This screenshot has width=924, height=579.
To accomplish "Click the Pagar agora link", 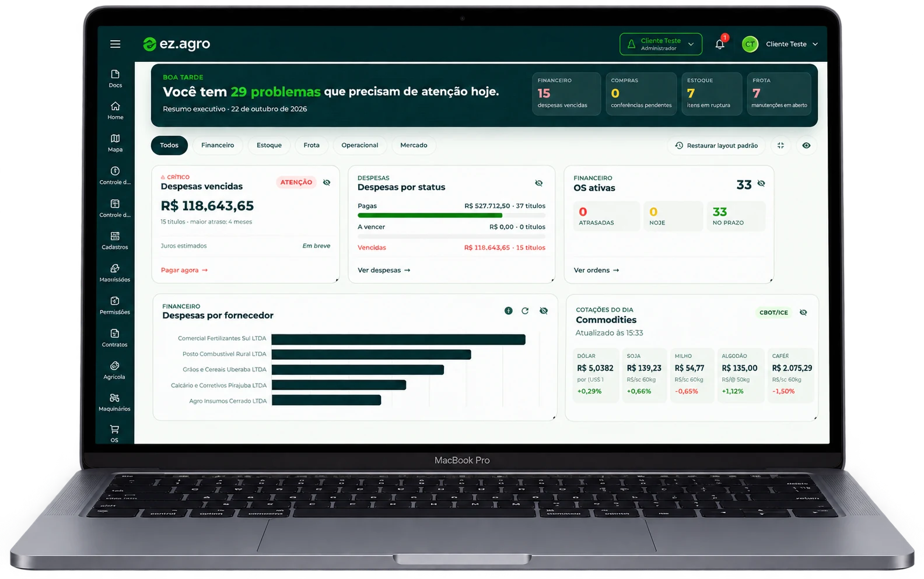I will tap(184, 270).
